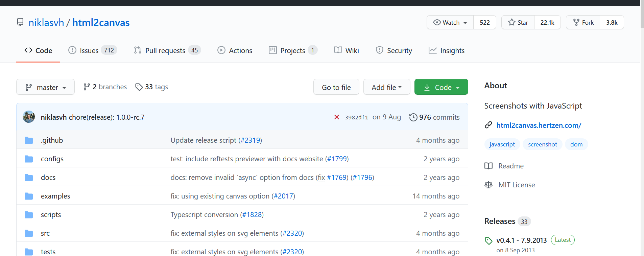Click the folder icon beside configs

click(x=29, y=159)
